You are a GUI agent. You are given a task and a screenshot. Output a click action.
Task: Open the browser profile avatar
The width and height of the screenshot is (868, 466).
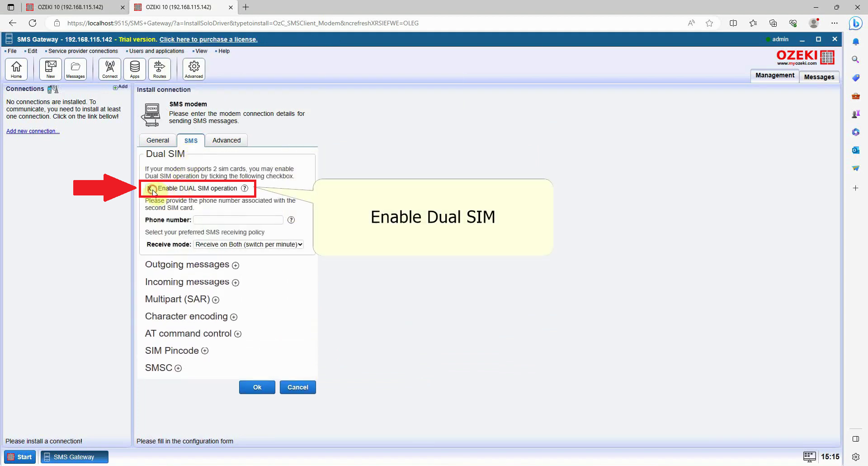(x=814, y=23)
